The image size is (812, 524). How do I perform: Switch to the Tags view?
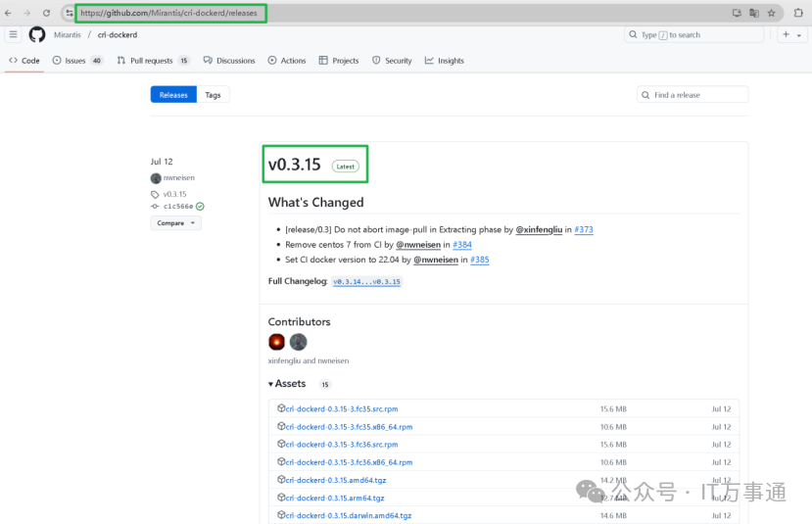(213, 95)
